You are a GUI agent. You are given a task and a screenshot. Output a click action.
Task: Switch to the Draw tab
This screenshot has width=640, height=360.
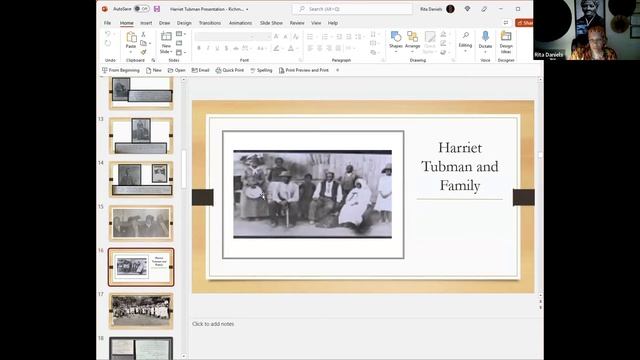point(164,23)
